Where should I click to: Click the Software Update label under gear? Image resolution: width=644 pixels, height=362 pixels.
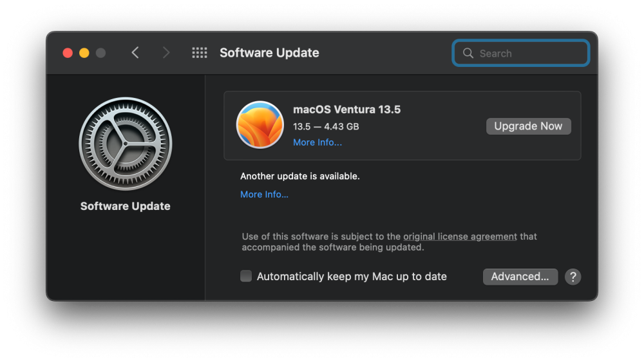tap(126, 206)
